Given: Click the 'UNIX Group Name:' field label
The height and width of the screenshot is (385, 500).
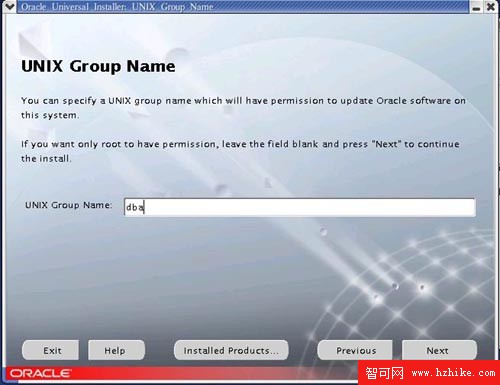Looking at the screenshot, I should tap(69, 205).
